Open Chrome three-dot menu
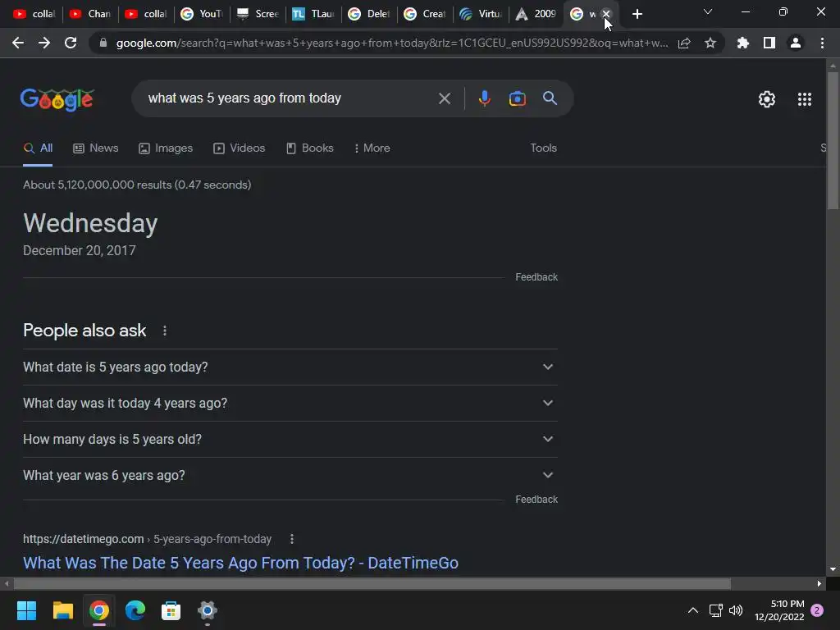Viewport: 840px width, 630px height. point(822,43)
